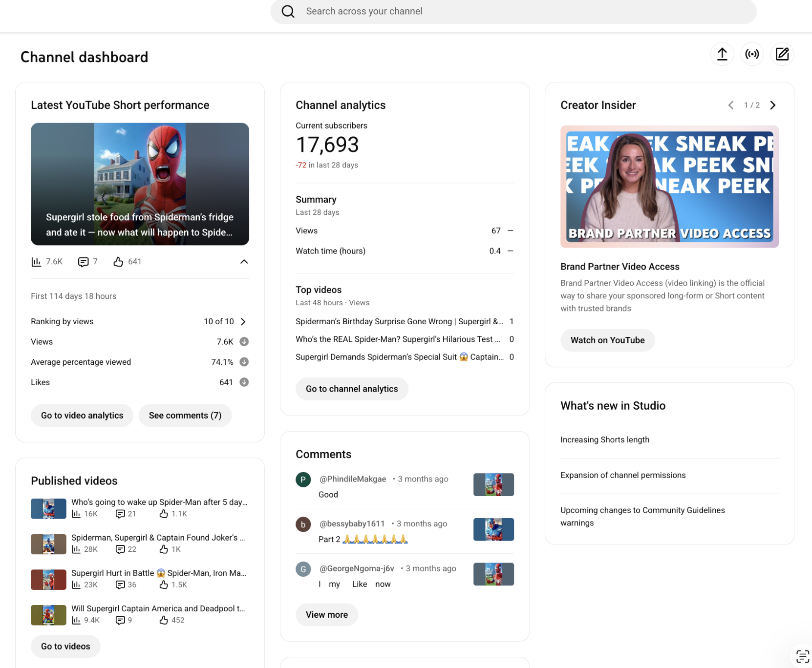Click See comments (7) button
Screen dimensions: 812x668
pos(185,416)
